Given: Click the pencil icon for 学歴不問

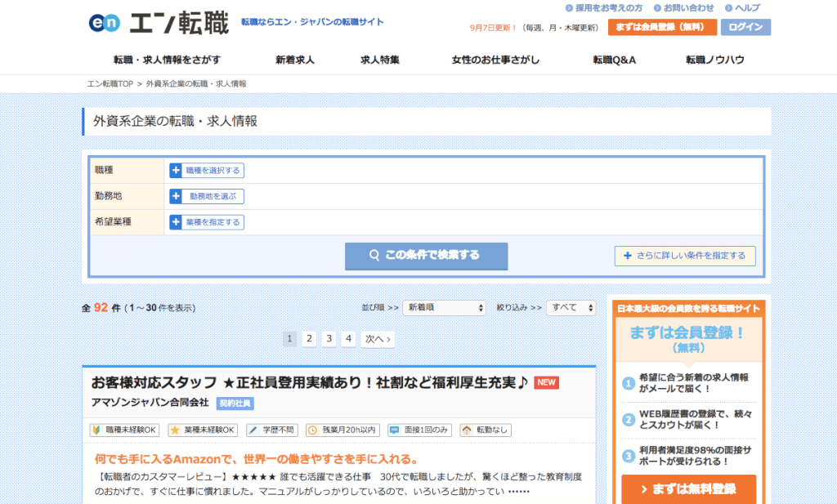Looking at the screenshot, I should [x=253, y=430].
